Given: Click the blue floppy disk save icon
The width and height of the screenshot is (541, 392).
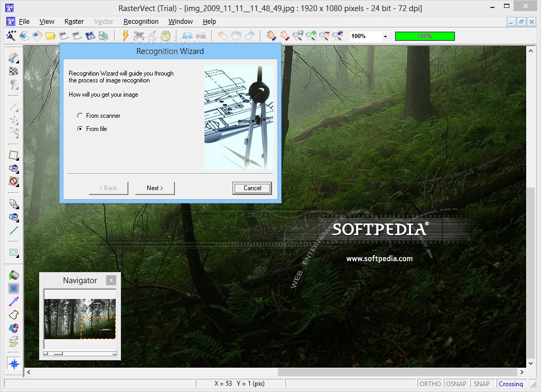Looking at the screenshot, I should (90, 36).
